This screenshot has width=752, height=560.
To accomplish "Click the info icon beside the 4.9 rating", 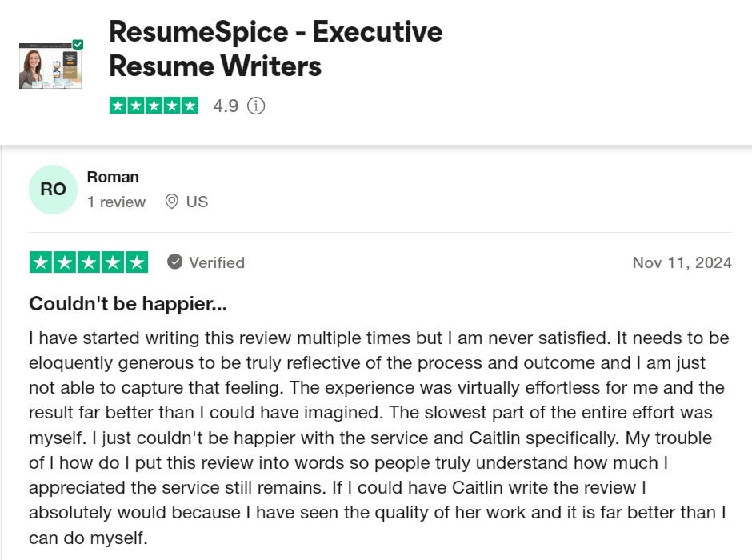I will (x=256, y=106).
